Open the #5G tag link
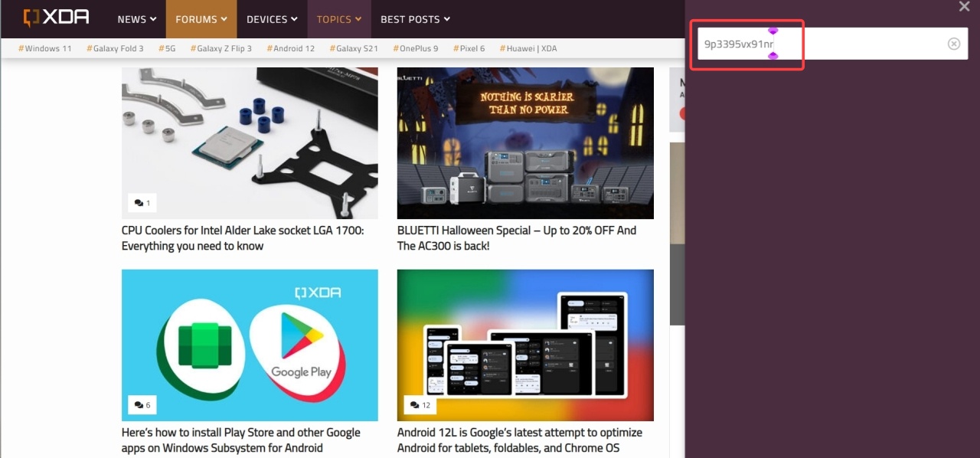The height and width of the screenshot is (458, 980). [167, 48]
